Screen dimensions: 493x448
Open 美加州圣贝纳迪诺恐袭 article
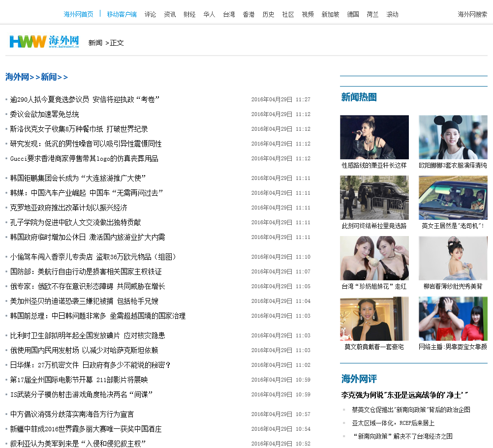(x=84, y=301)
